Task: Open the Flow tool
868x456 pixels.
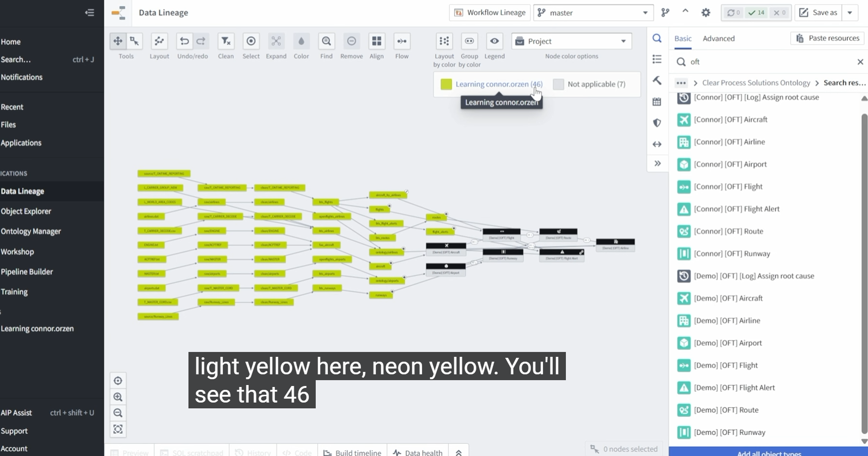Action: (402, 41)
